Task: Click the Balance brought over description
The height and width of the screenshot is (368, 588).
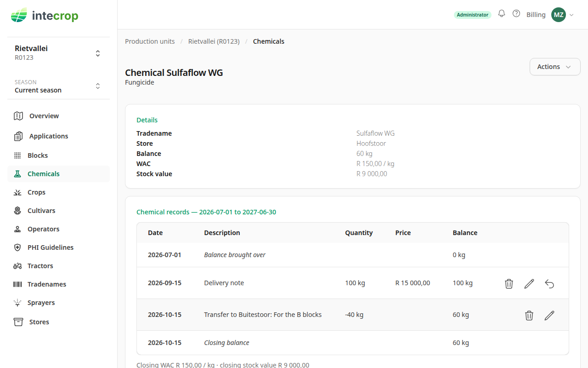Action: coord(235,255)
